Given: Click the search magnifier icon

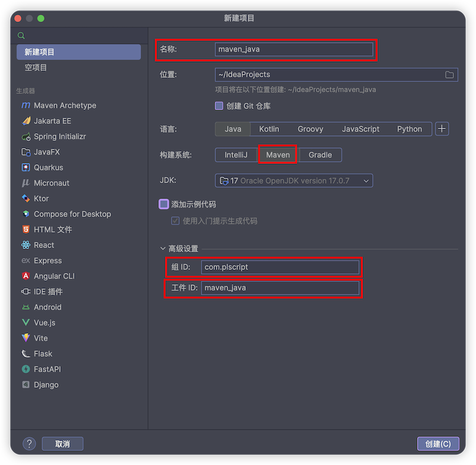Looking at the screenshot, I should pos(21,36).
